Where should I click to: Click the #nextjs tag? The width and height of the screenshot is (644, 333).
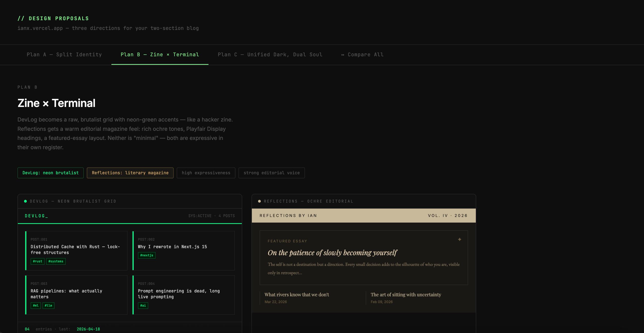(147, 255)
